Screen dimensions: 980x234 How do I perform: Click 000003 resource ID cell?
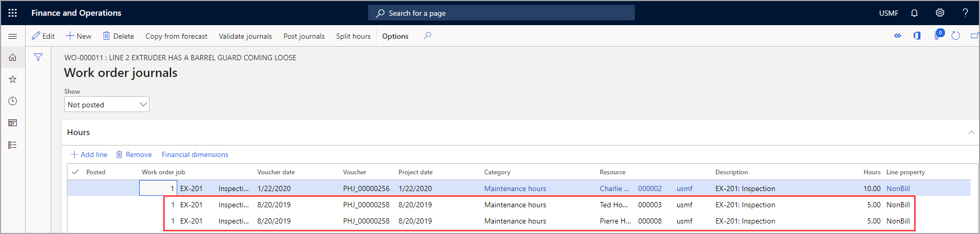(x=649, y=205)
